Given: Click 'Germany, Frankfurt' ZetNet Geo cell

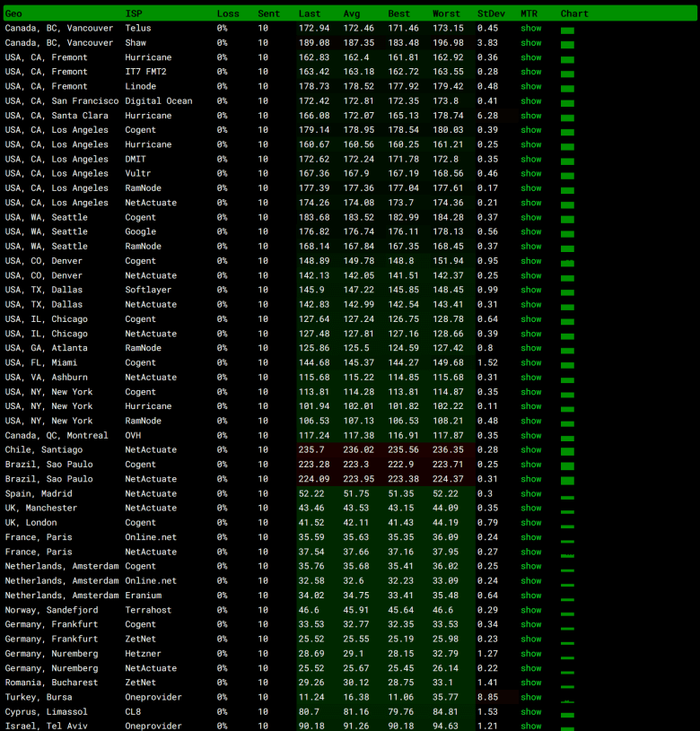Looking at the screenshot, I should pos(51,639).
